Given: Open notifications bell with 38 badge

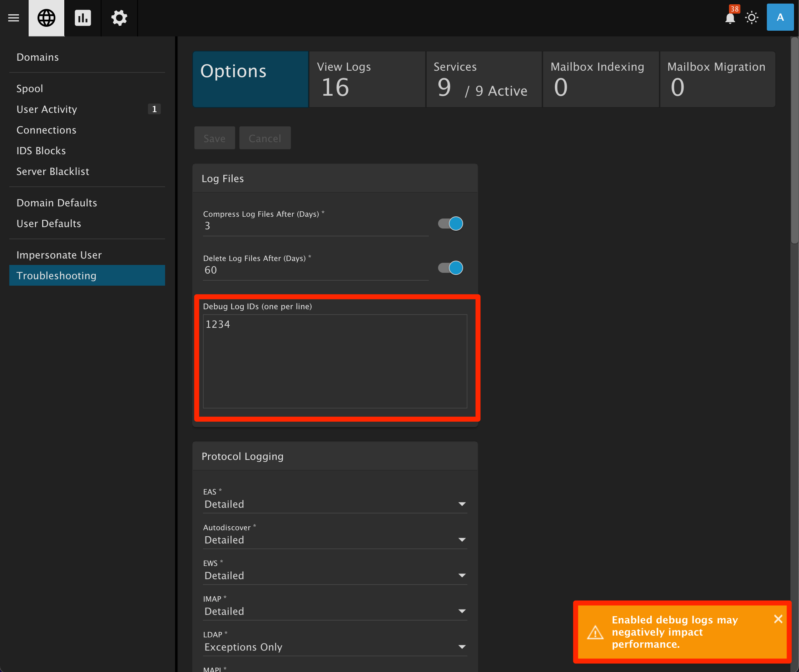Looking at the screenshot, I should [x=730, y=18].
